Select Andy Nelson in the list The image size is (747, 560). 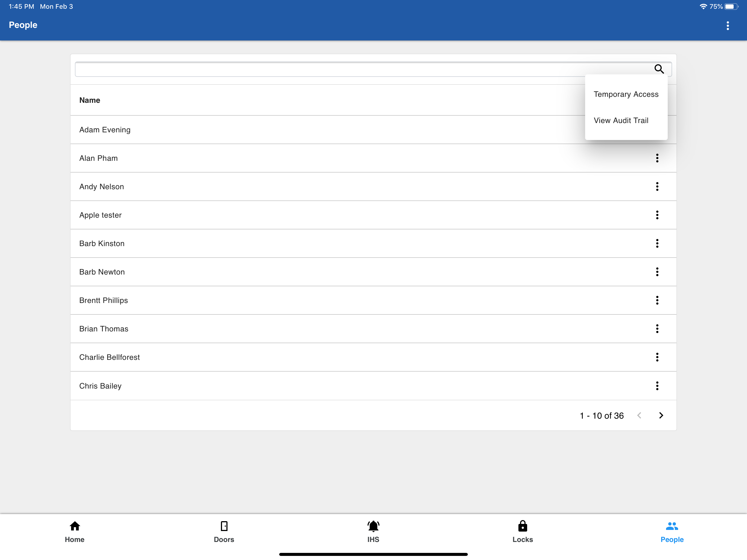373,186
